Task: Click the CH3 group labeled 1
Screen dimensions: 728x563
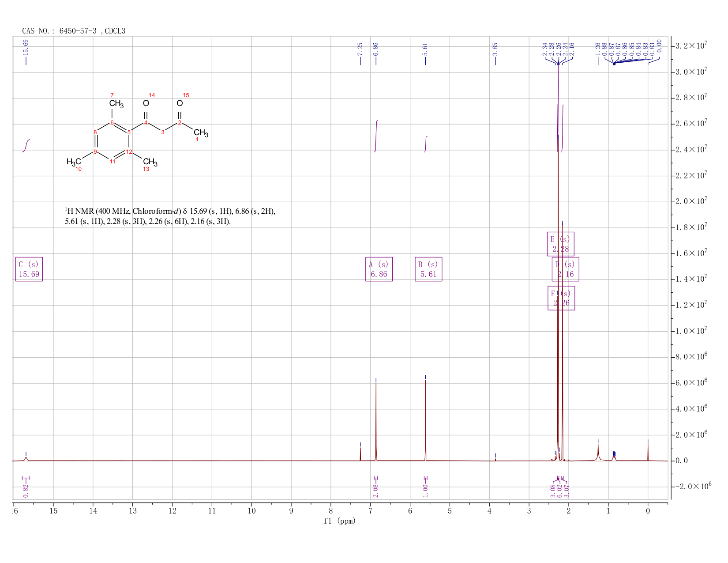Action: [x=201, y=132]
